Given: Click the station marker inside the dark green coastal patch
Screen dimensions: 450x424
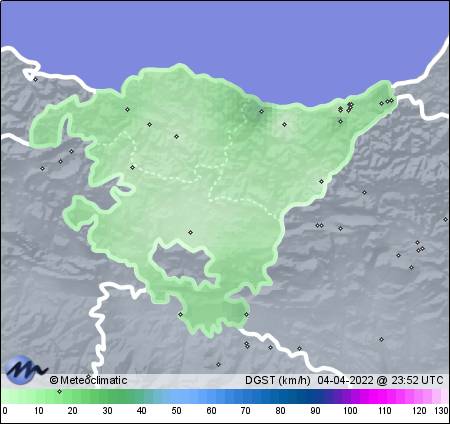Looking at the screenshot, I should click(x=261, y=111).
